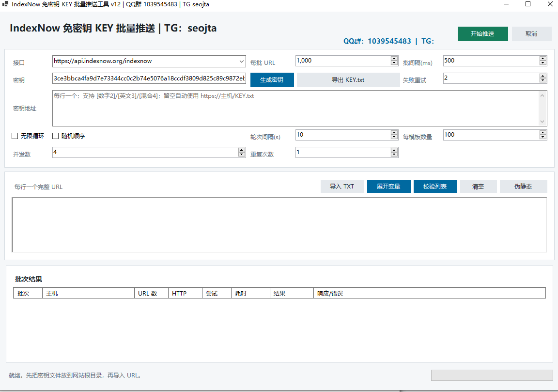Click the QQ群: 1039545483 text
This screenshot has height=392, width=558.
click(377, 41)
